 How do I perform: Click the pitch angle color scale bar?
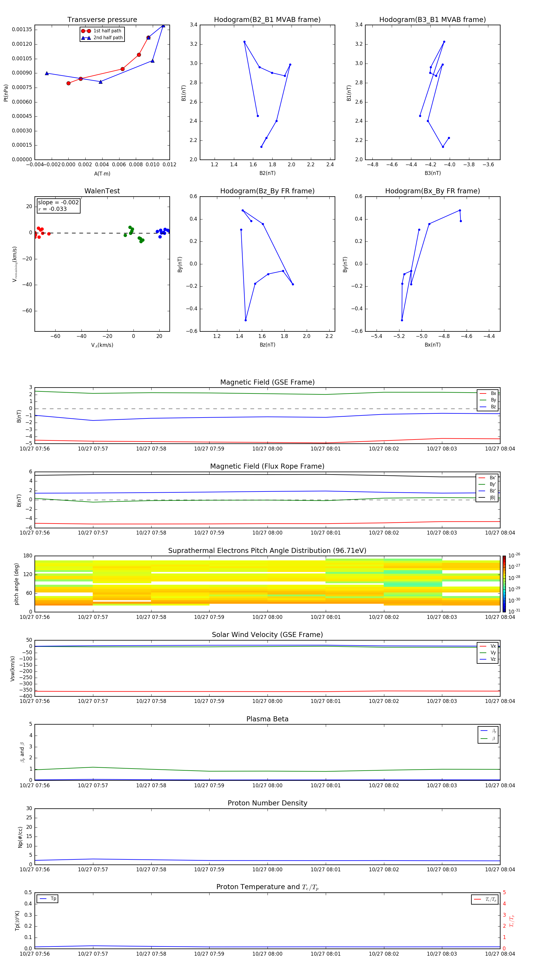[x=504, y=584]
